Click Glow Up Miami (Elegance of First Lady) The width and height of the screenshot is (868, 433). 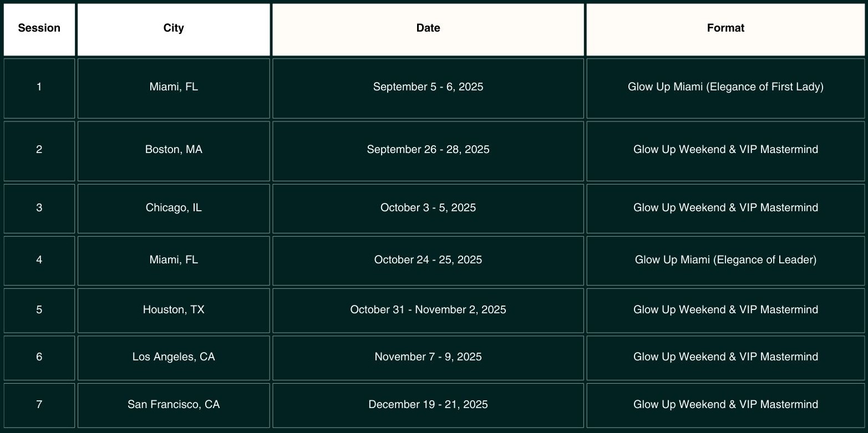click(725, 88)
